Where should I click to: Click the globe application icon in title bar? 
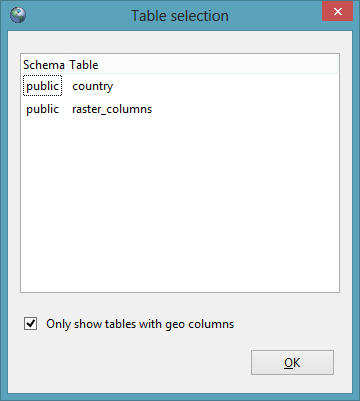(x=18, y=15)
